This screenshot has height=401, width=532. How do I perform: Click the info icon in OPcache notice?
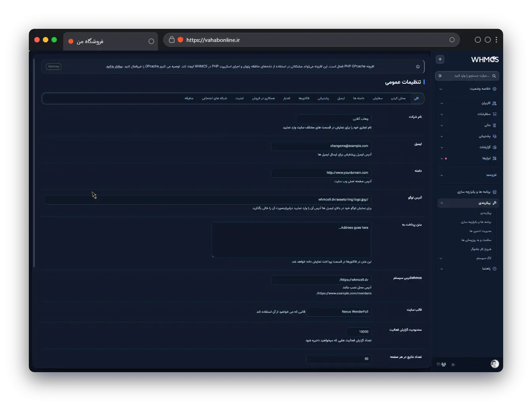tap(418, 67)
